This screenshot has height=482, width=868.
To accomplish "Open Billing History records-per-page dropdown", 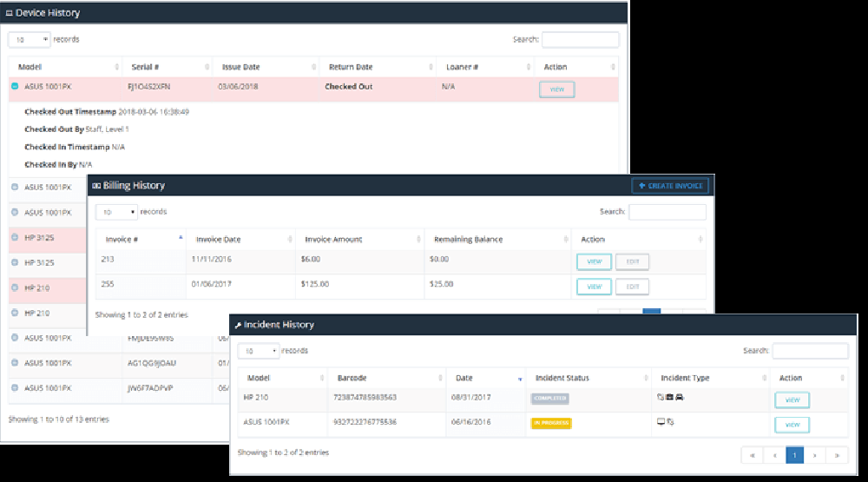I will click(x=116, y=212).
